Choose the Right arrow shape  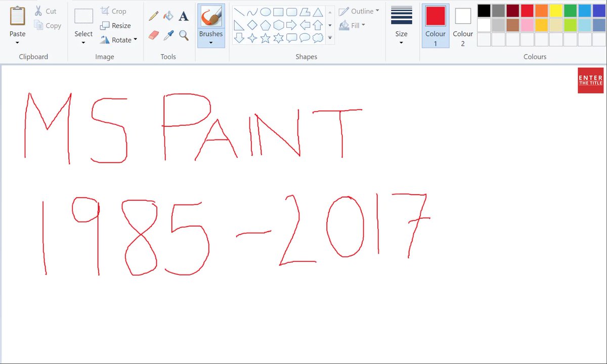point(292,25)
